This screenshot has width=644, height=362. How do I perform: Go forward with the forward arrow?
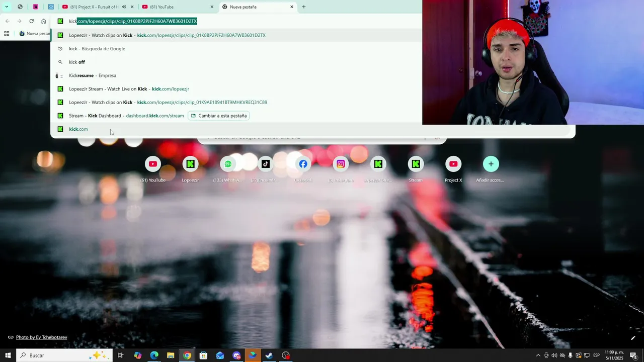coord(19,21)
